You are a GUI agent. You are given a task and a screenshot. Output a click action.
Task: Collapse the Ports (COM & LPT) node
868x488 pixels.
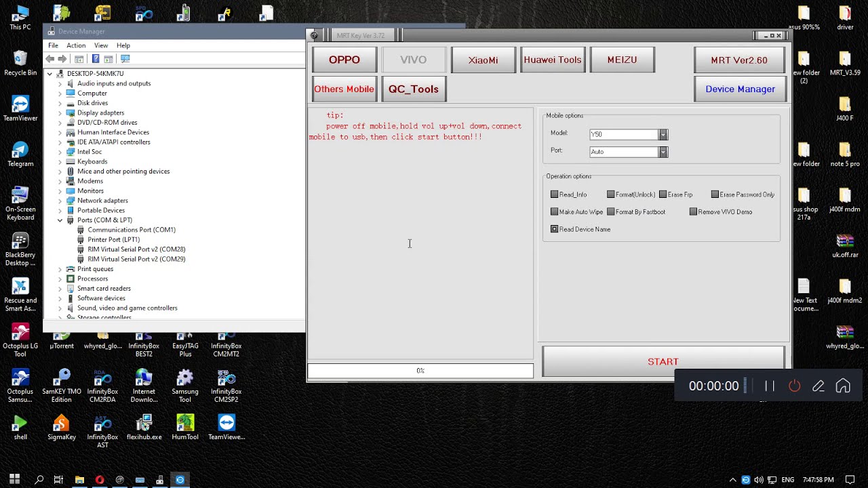pos(60,220)
